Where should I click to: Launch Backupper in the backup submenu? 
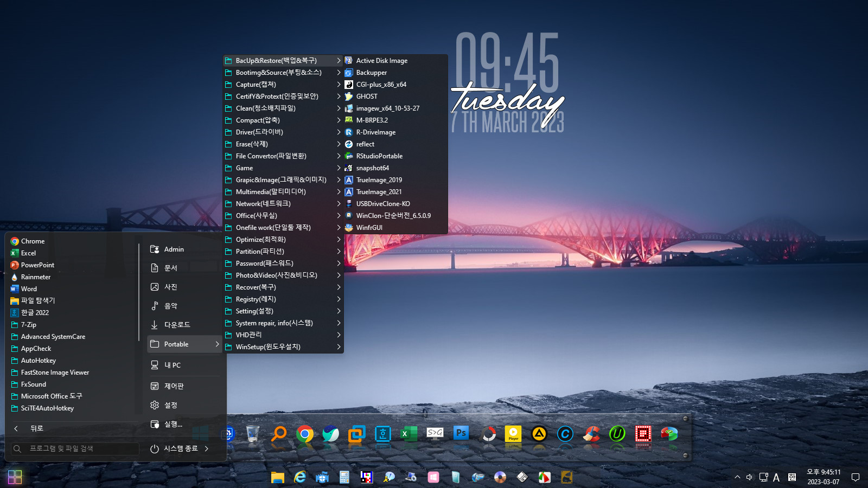pos(395,73)
